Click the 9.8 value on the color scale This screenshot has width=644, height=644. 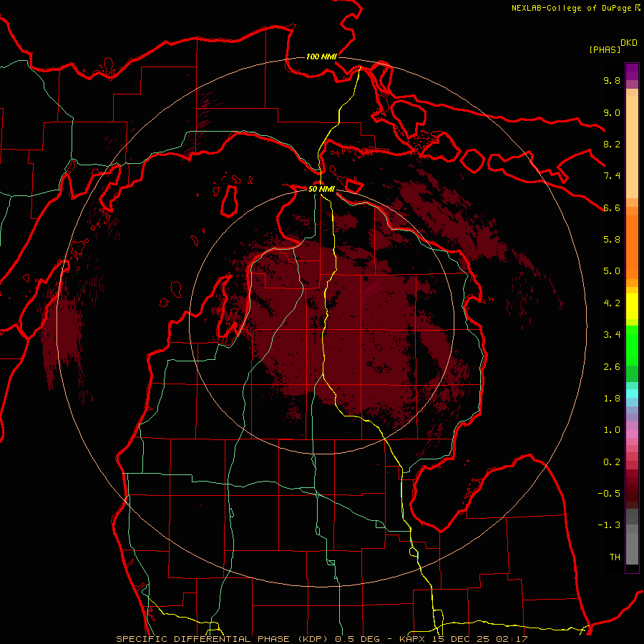pos(612,81)
